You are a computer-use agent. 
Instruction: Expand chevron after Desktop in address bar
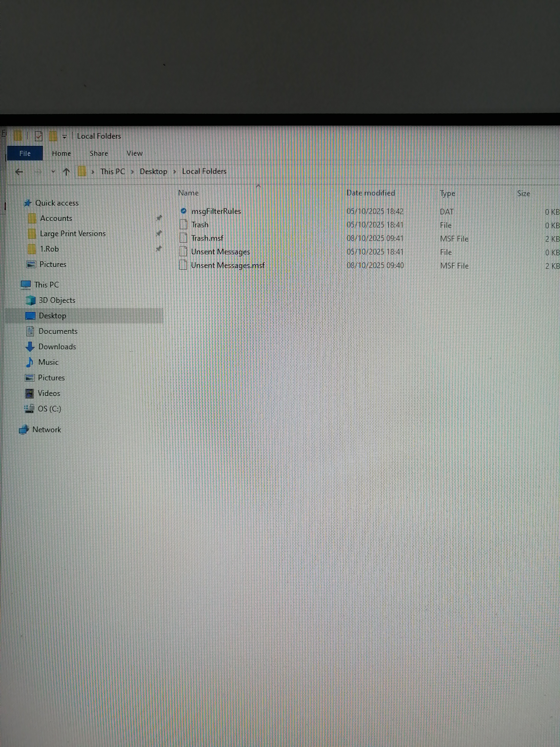(x=174, y=172)
